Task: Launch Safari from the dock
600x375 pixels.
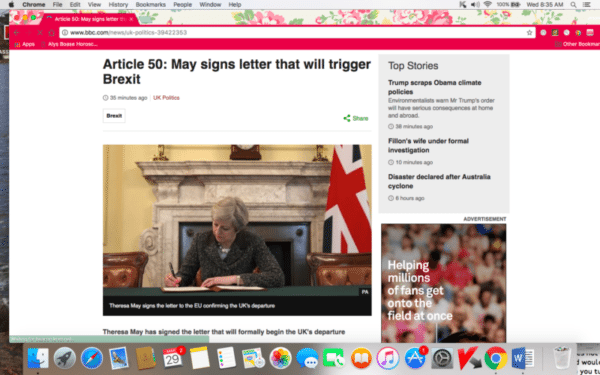Action: click(92, 358)
